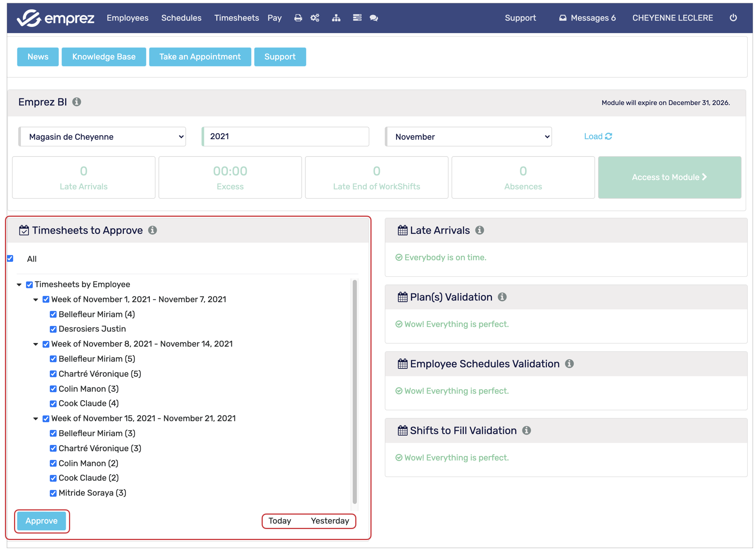Image resolution: width=756 pixels, height=551 pixels.
Task: Click info icon beside Timesheets to Approve
Action: [x=152, y=230]
